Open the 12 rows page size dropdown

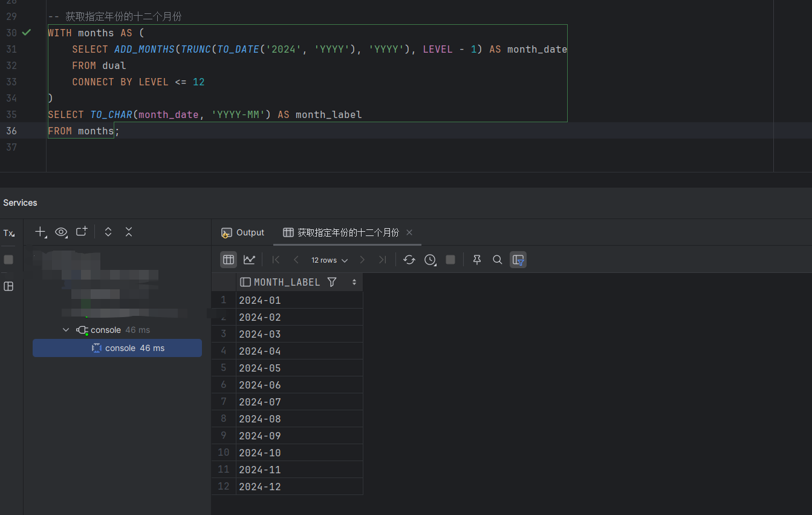click(x=330, y=260)
